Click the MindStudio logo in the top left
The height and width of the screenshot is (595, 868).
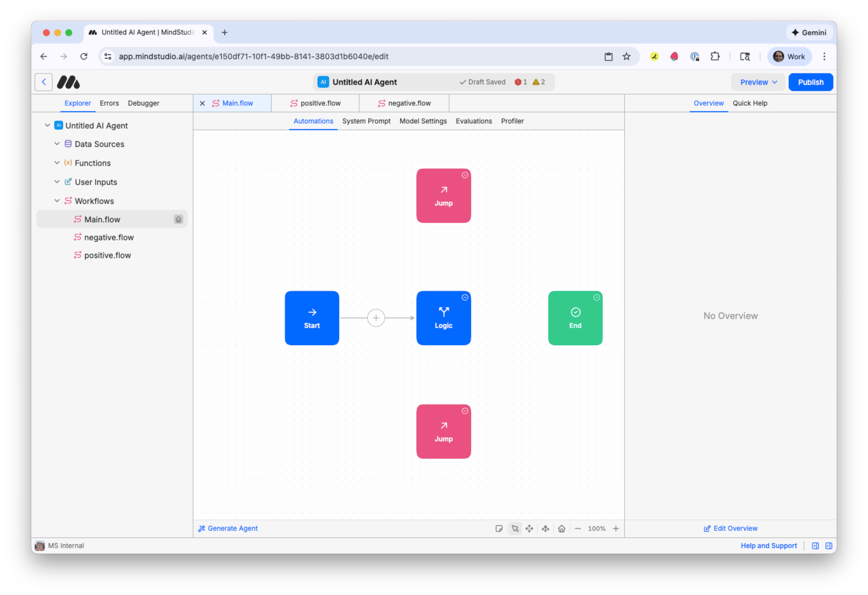point(69,82)
